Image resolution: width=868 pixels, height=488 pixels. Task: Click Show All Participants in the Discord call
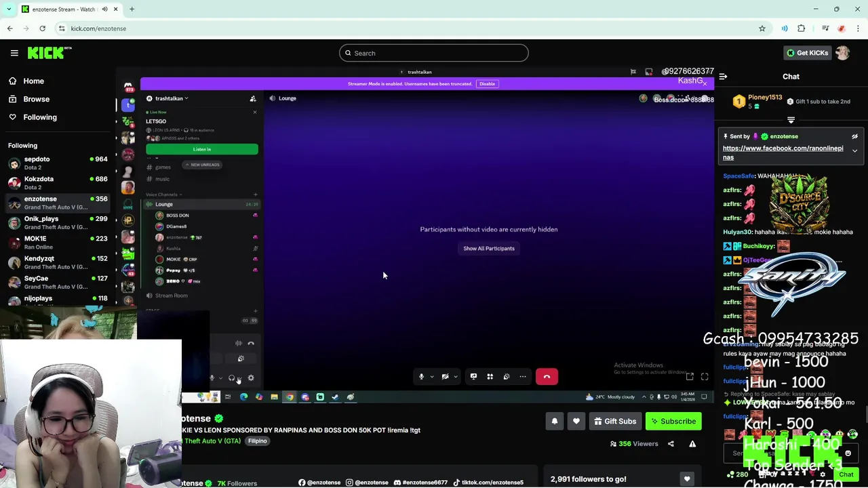pyautogui.click(x=489, y=248)
